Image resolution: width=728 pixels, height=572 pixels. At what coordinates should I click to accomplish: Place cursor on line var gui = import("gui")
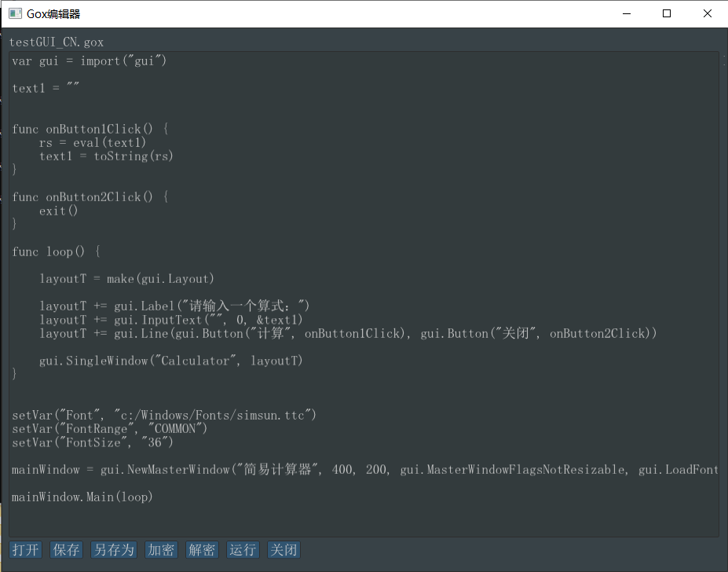(x=90, y=60)
